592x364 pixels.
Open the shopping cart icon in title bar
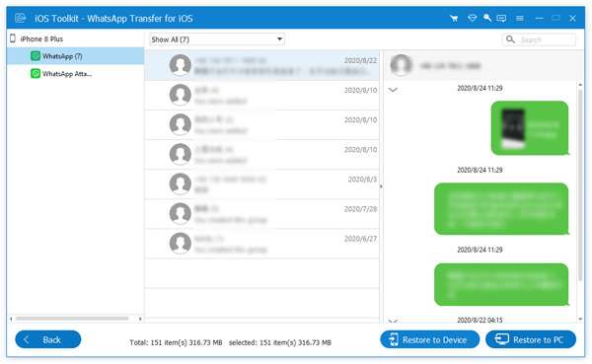coord(454,18)
